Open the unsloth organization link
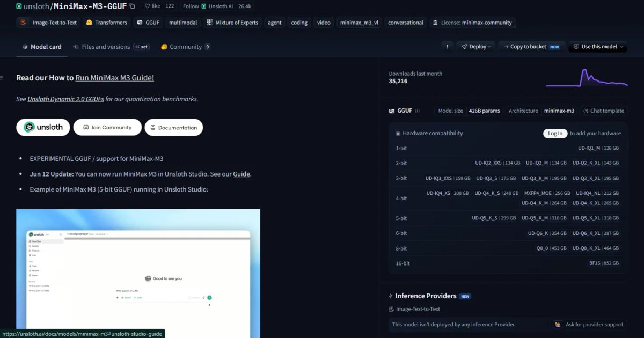644x338 pixels. (36, 6)
